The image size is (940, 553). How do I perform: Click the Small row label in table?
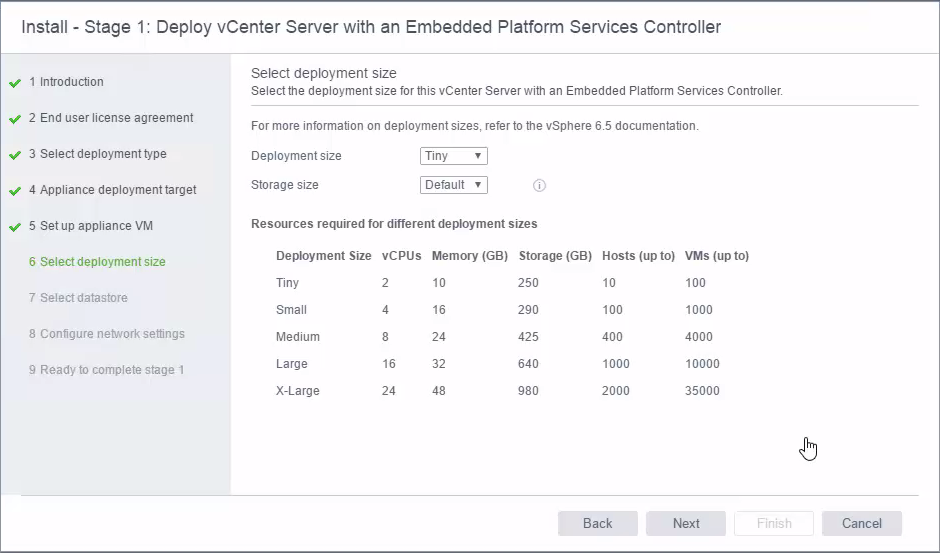pyautogui.click(x=291, y=309)
